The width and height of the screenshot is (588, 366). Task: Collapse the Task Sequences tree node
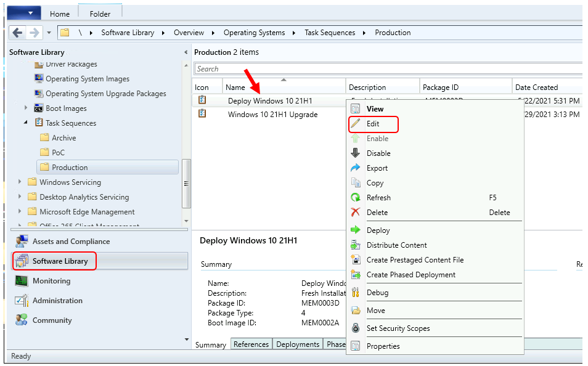(26, 123)
